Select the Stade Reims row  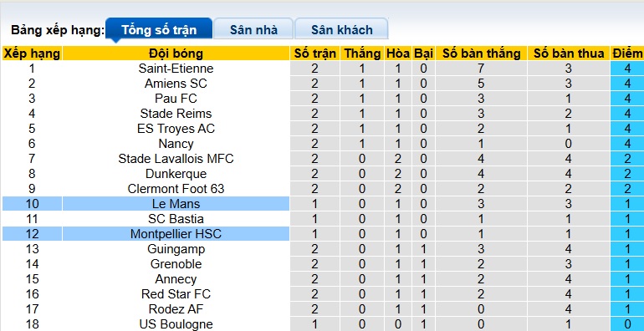322,114
